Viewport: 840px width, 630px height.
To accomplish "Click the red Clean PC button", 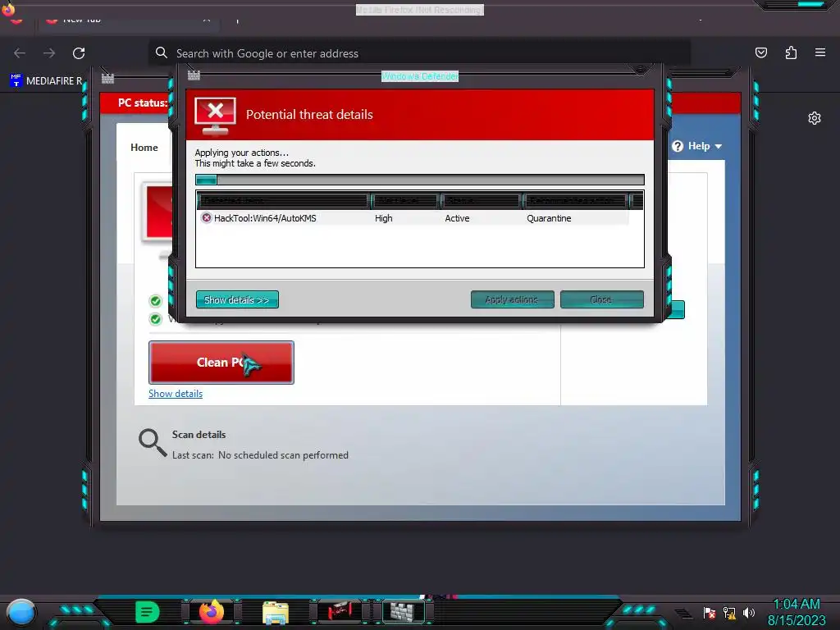I will 221,363.
